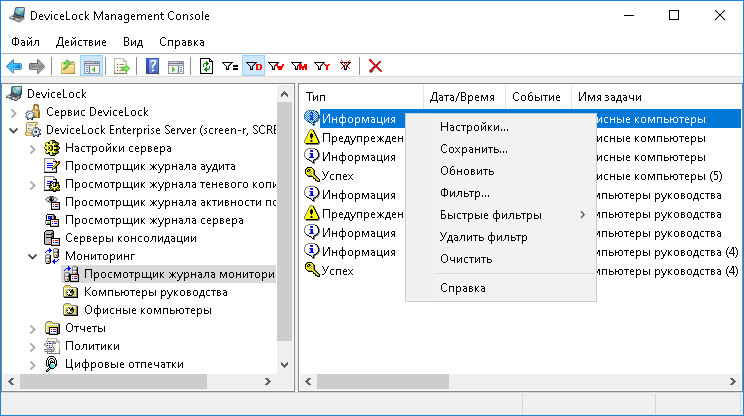Expand the Отчеты tree node
Image resolution: width=744 pixels, height=416 pixels.
tap(32, 328)
